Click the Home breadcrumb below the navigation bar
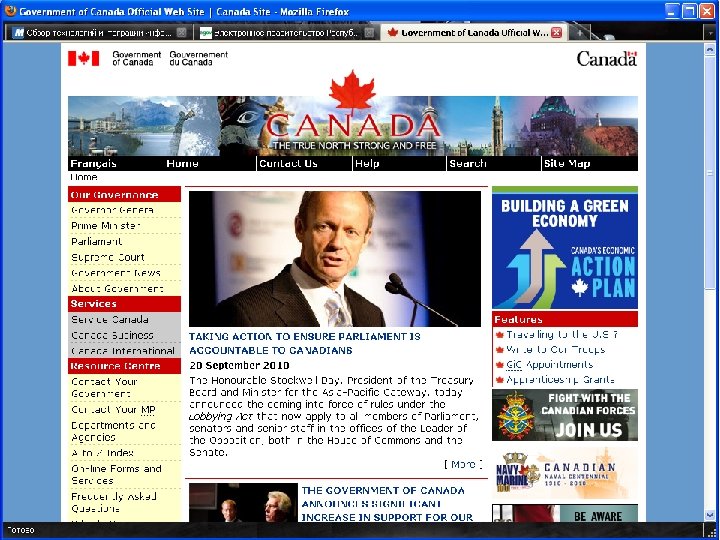The width and height of the screenshot is (720, 540). click(84, 177)
